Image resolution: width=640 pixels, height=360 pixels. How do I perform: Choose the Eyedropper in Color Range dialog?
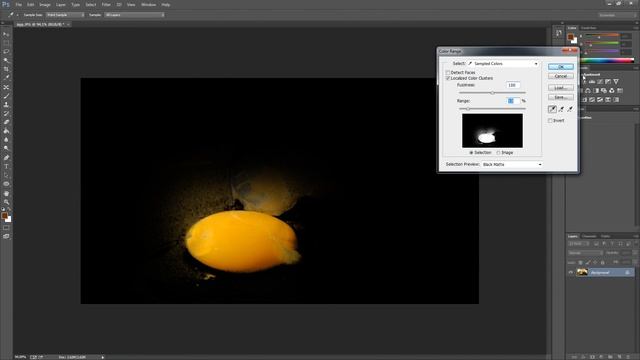pos(552,109)
